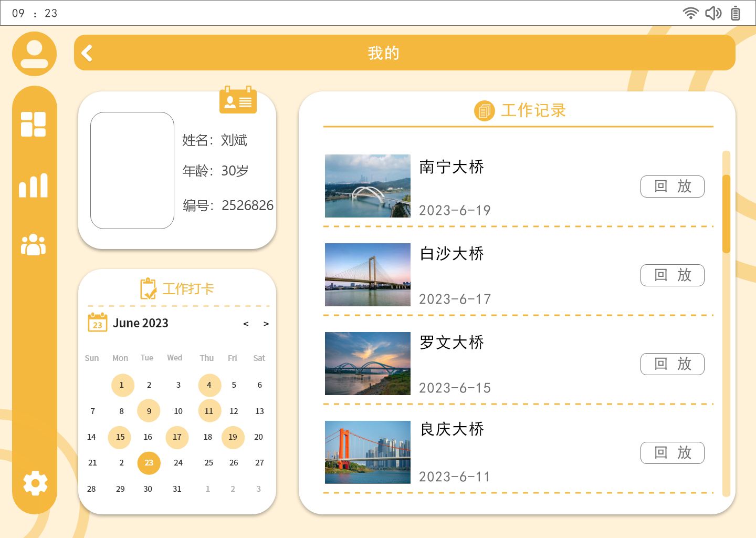Select June 1 on the calendar
This screenshot has height=538, width=756.
(x=122, y=385)
